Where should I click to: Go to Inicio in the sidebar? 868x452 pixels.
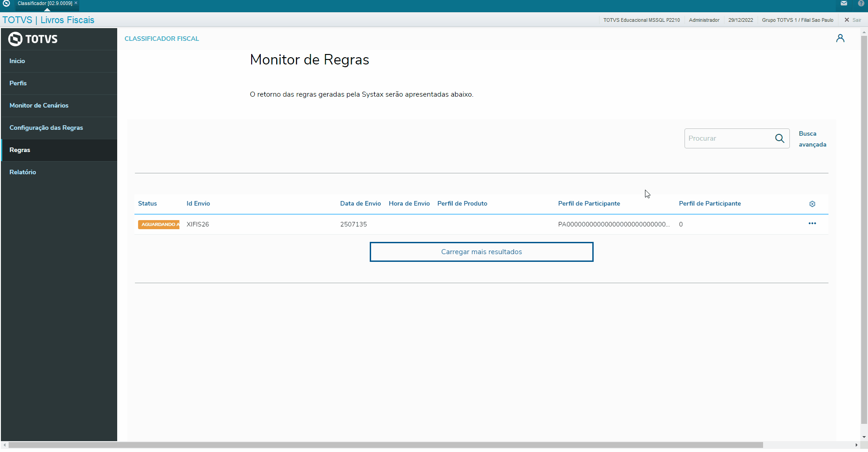(59, 61)
